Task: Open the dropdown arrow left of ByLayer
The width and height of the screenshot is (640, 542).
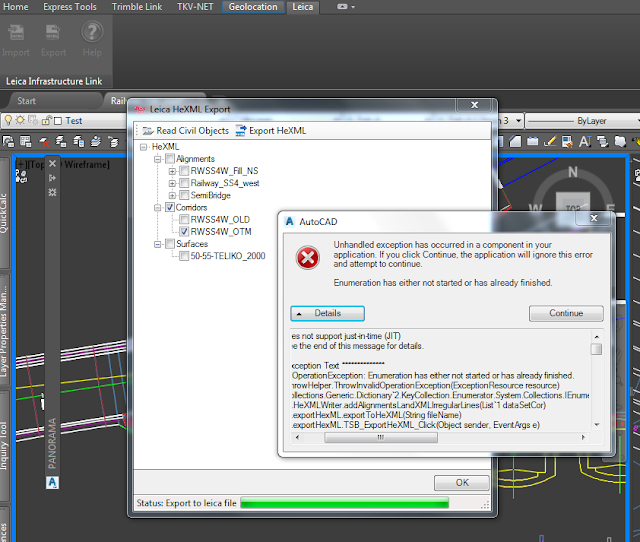Action: coord(518,121)
